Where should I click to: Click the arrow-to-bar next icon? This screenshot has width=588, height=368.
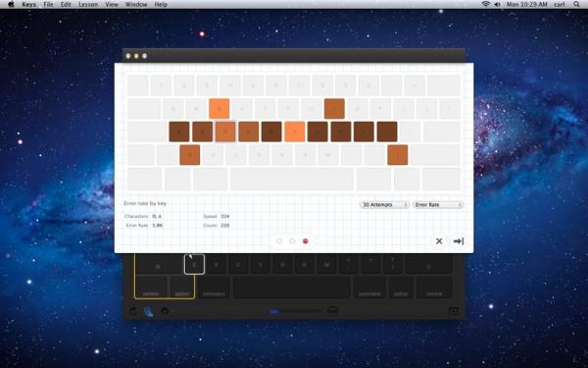pos(459,241)
